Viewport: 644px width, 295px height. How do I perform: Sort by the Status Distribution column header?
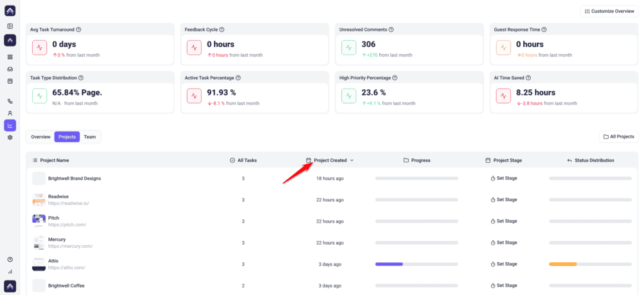point(590,160)
